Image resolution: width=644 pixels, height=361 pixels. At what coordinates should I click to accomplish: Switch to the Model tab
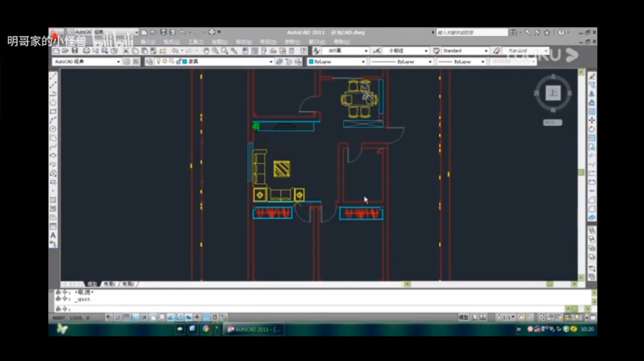93,283
